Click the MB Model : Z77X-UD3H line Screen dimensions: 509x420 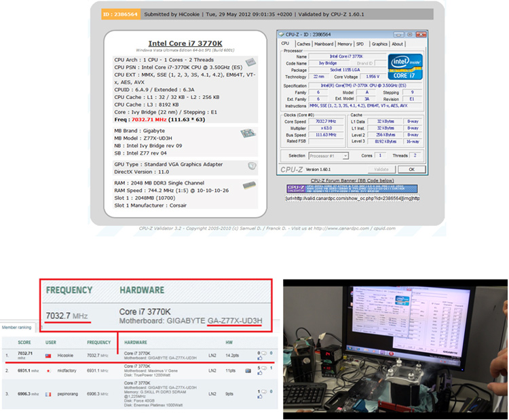tap(143, 138)
